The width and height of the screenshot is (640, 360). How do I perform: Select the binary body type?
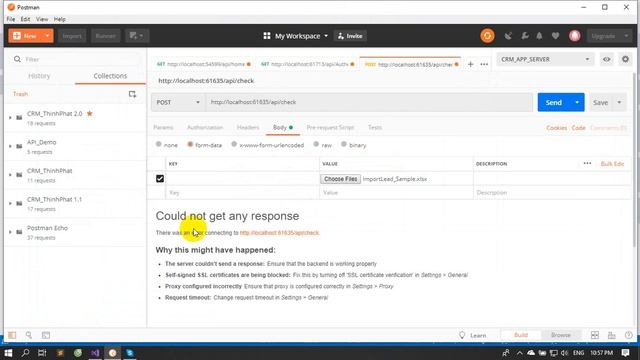tap(344, 144)
